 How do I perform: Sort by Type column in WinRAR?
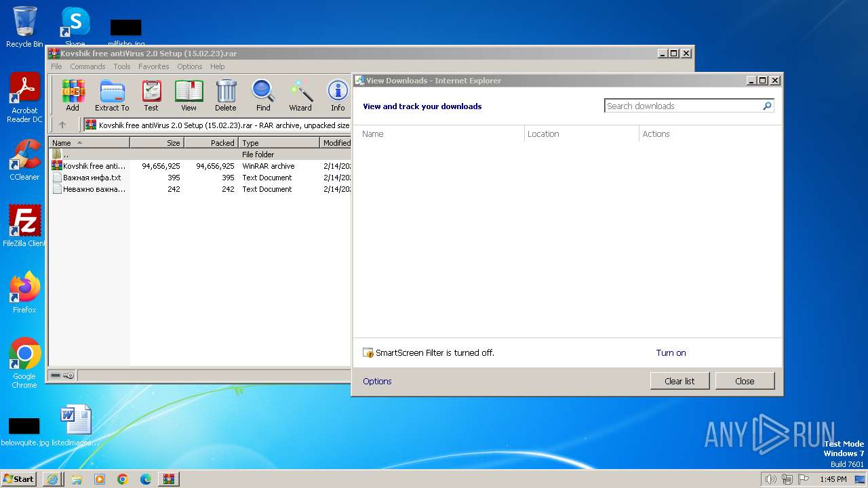[279, 143]
